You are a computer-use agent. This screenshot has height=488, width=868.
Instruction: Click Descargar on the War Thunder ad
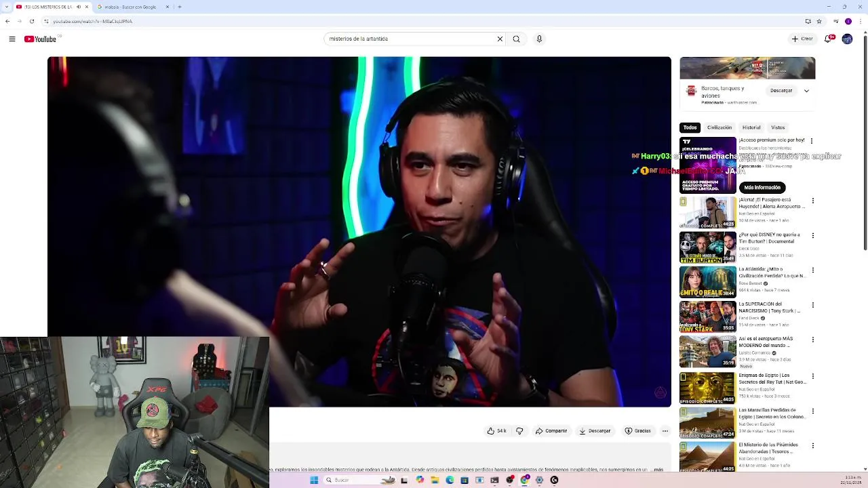pyautogui.click(x=781, y=90)
